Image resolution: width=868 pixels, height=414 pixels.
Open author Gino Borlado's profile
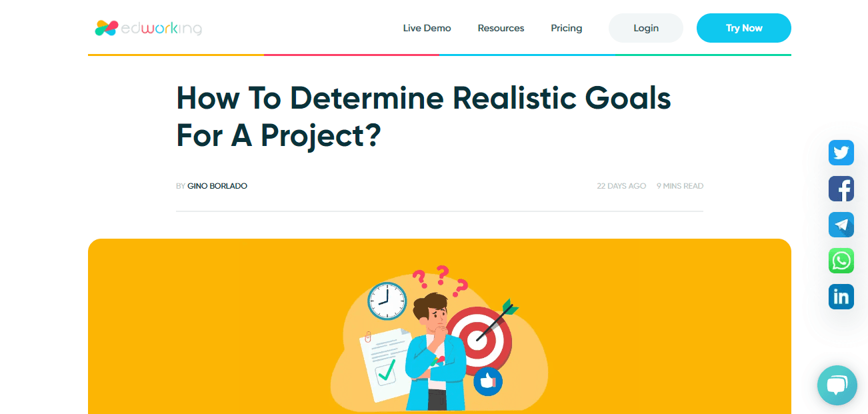pos(217,186)
